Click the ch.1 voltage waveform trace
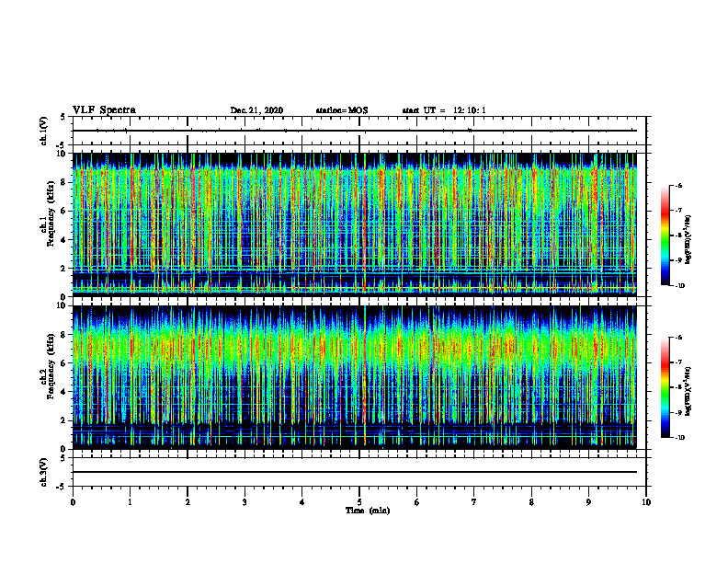Image resolution: width=728 pixels, height=563 pixels. click(354, 131)
